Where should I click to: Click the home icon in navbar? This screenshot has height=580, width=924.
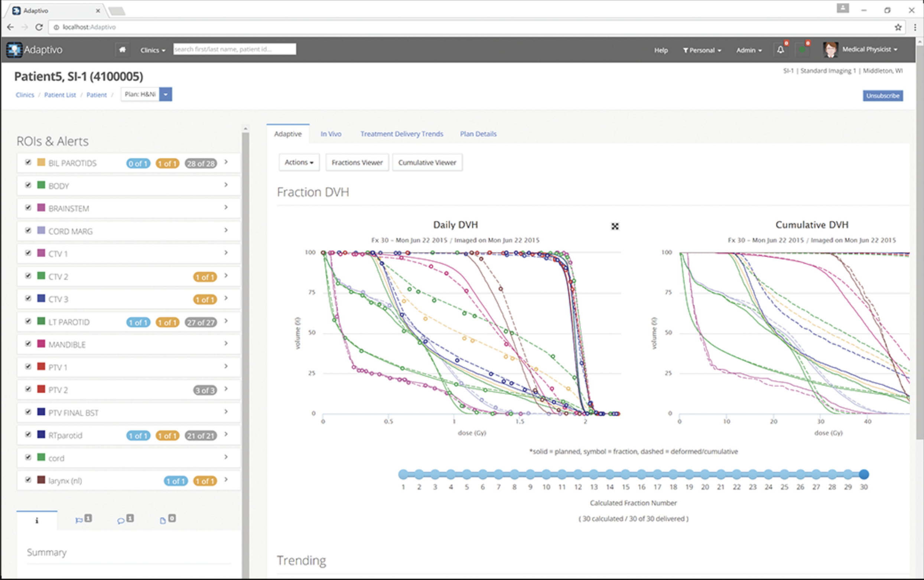click(122, 49)
